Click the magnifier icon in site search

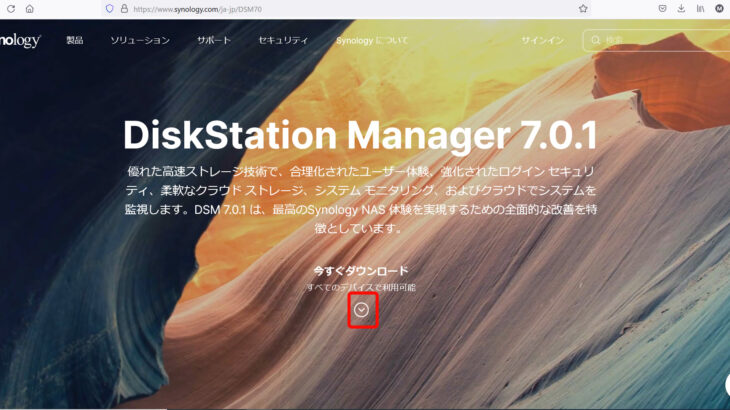point(596,41)
